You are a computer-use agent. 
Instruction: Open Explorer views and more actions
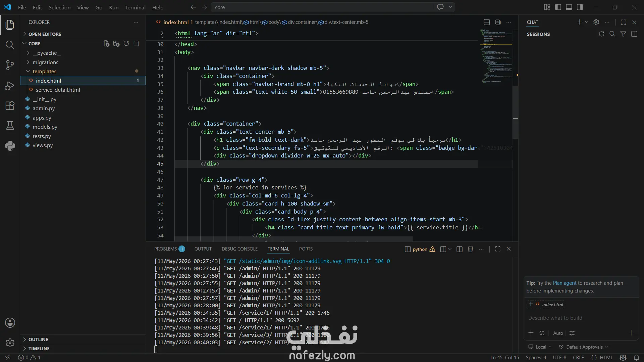(x=136, y=22)
